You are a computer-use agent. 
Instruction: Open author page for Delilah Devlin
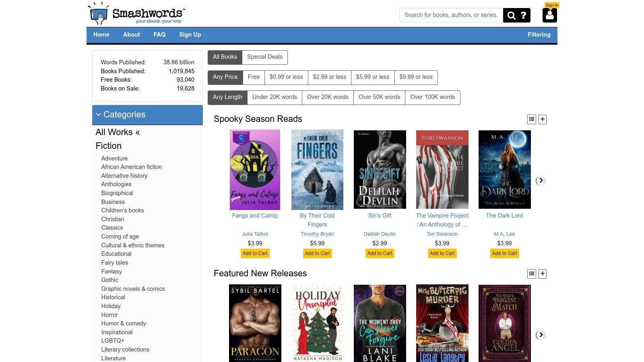tap(380, 234)
